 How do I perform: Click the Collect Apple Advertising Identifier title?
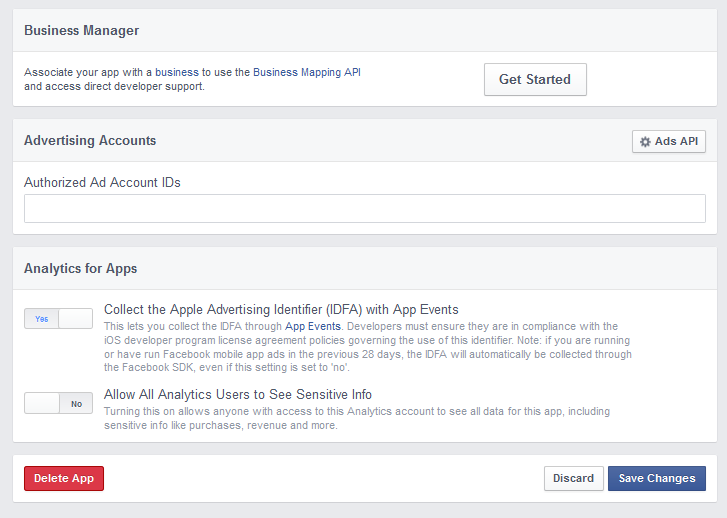pyautogui.click(x=281, y=310)
